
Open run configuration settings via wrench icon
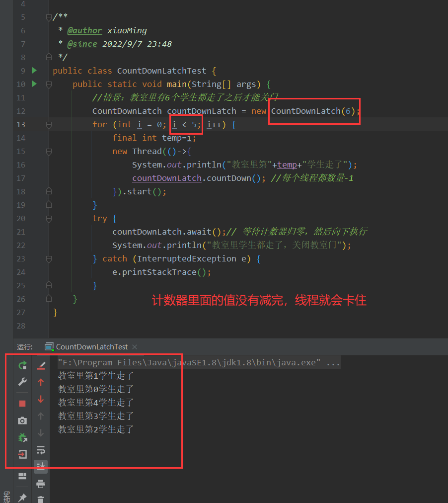[22, 382]
